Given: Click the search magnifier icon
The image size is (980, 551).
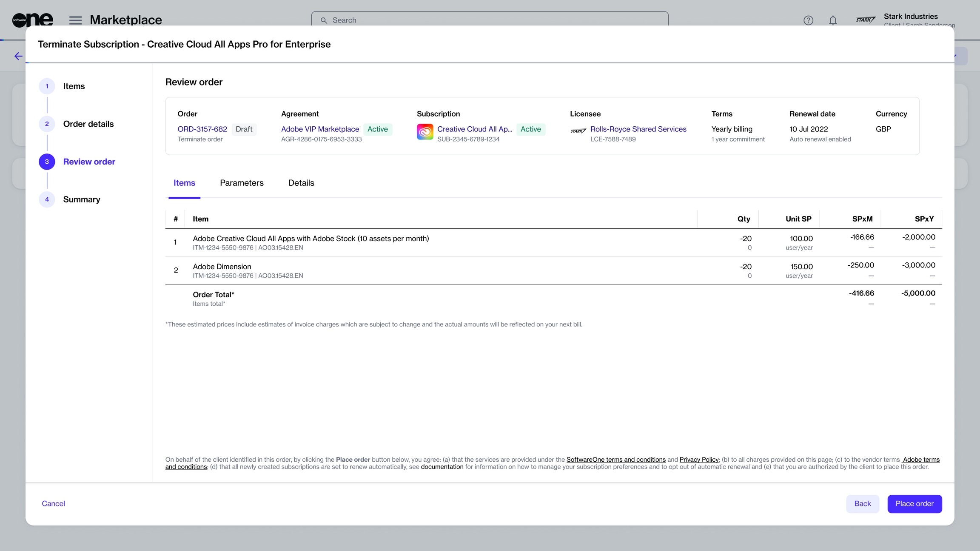Looking at the screenshot, I should 324,20.
